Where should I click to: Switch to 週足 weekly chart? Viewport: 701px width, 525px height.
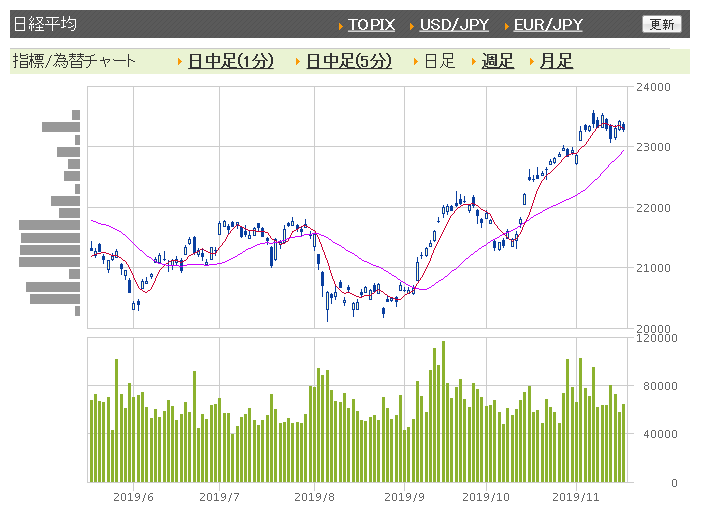pos(498,61)
